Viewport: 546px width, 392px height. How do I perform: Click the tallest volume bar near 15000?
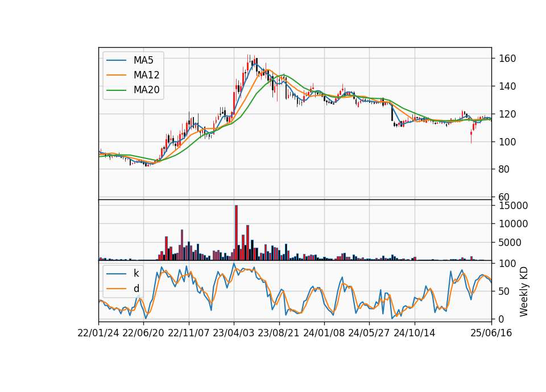tap(236, 233)
